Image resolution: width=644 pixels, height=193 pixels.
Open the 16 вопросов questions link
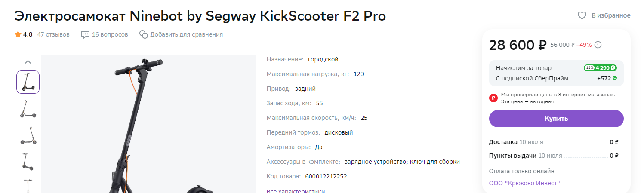pyautogui.click(x=110, y=34)
